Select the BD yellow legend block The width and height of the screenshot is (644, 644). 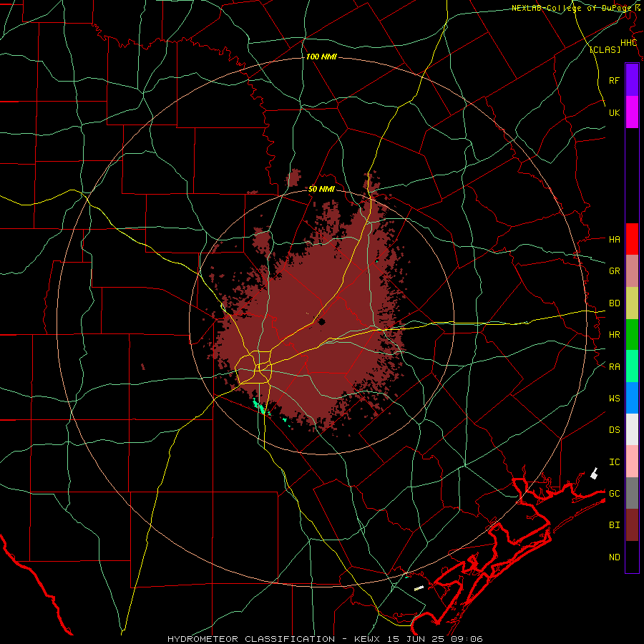coord(632,303)
